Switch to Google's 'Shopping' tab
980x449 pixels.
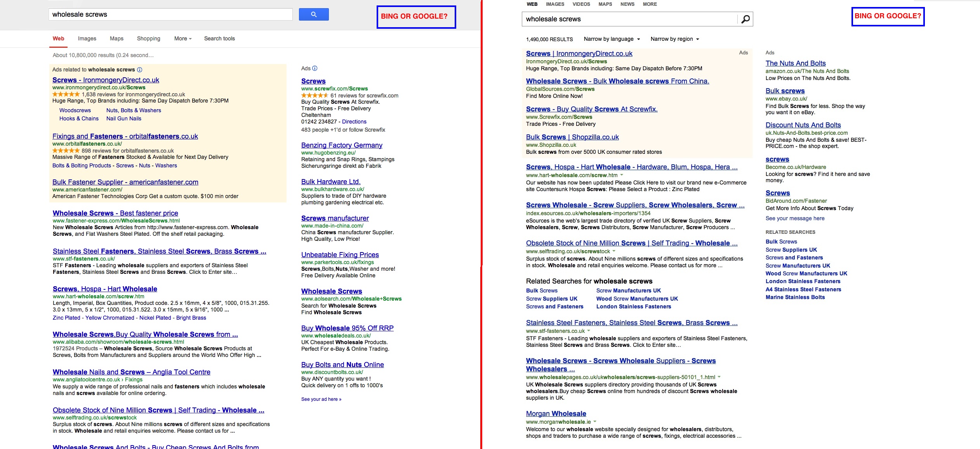tap(149, 38)
